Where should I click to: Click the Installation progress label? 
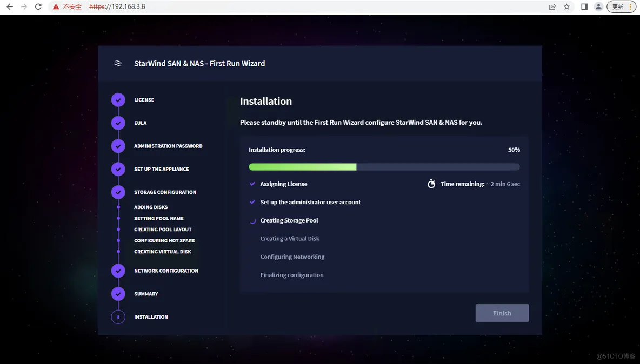click(277, 150)
